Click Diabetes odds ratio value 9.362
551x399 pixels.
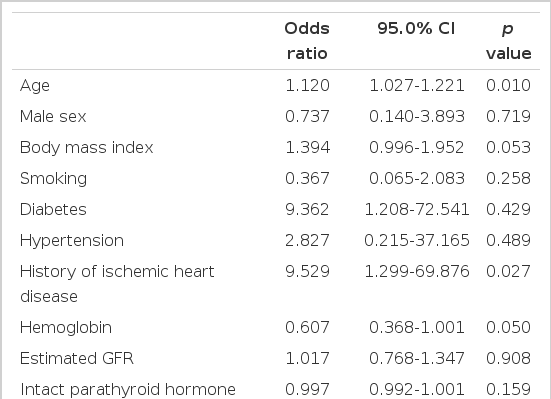coord(307,209)
